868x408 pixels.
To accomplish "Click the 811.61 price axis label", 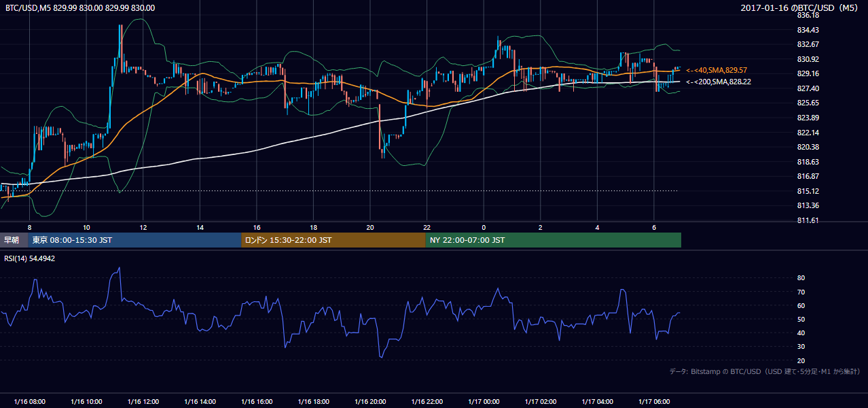I will pyautogui.click(x=808, y=220).
